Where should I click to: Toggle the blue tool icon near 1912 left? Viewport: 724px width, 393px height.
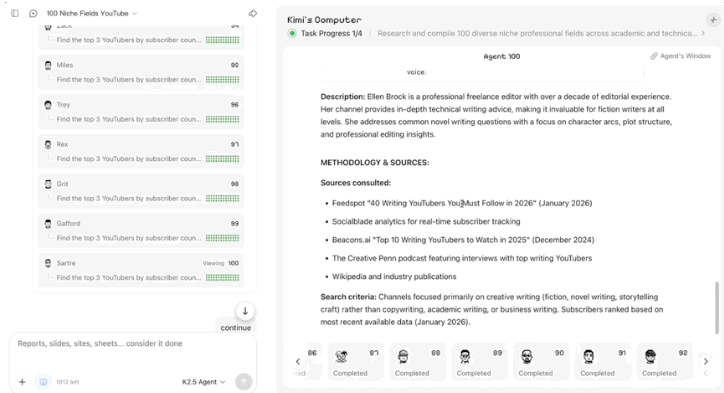pos(43,382)
